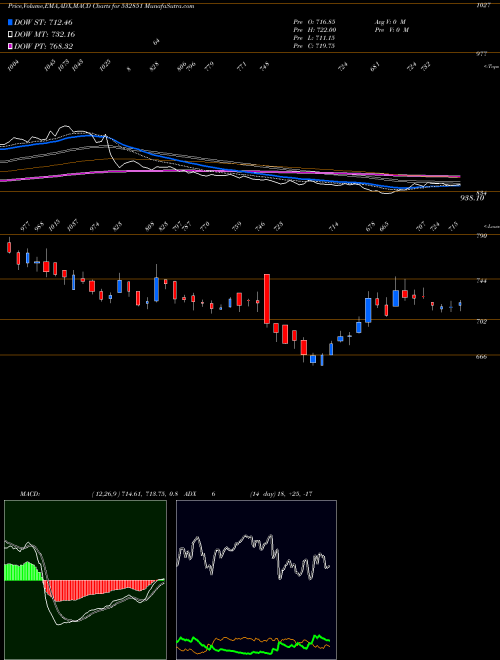Select the 'DOW ST: 712.46' legend text
The image size is (500, 660).
pyautogui.click(x=43, y=22)
